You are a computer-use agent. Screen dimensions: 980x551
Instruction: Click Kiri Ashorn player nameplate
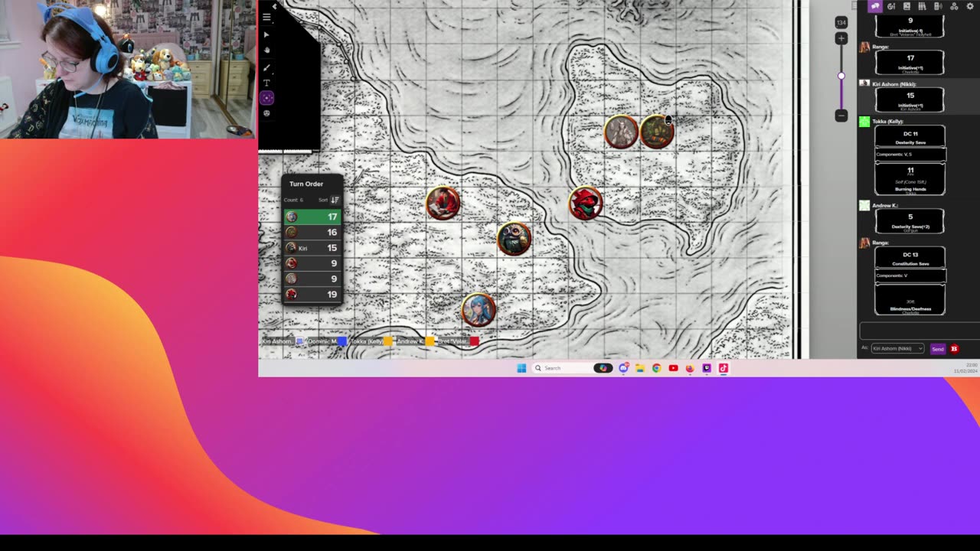277,341
